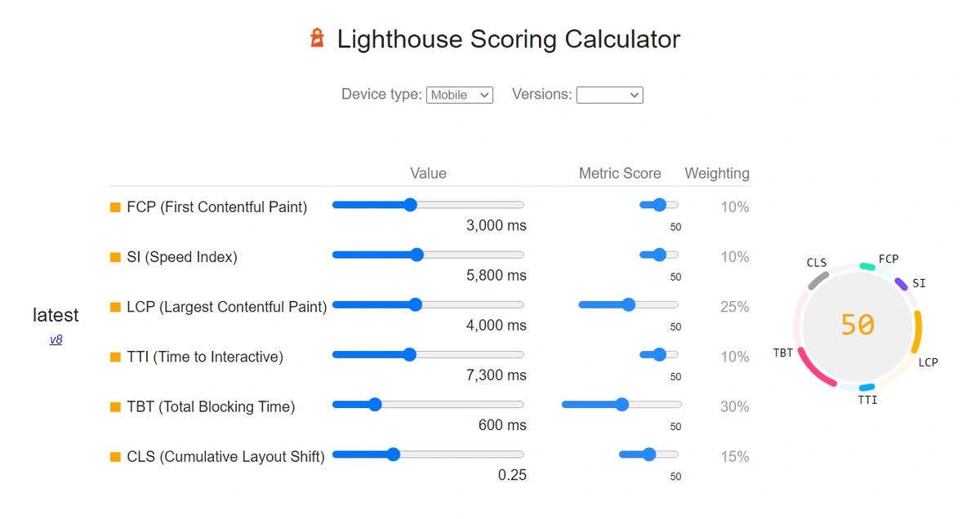
Task: Click the orange square next to Time to Interactive
Action: pos(114,357)
